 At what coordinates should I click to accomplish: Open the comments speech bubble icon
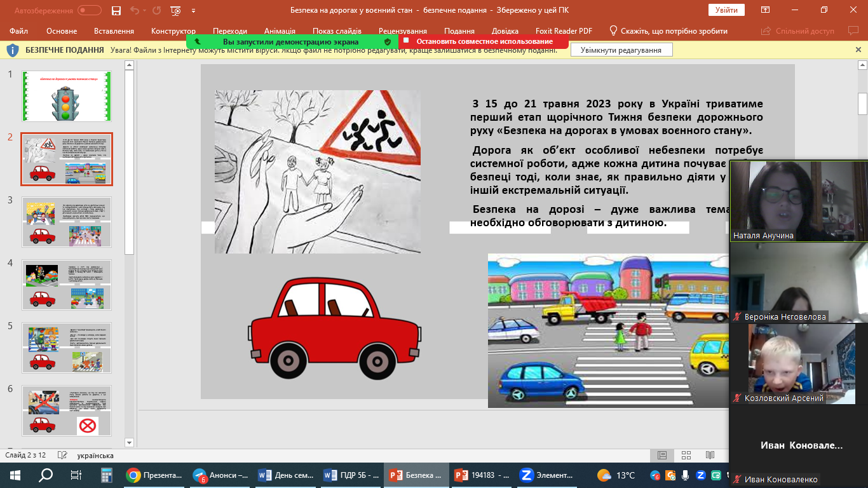pos(853,30)
